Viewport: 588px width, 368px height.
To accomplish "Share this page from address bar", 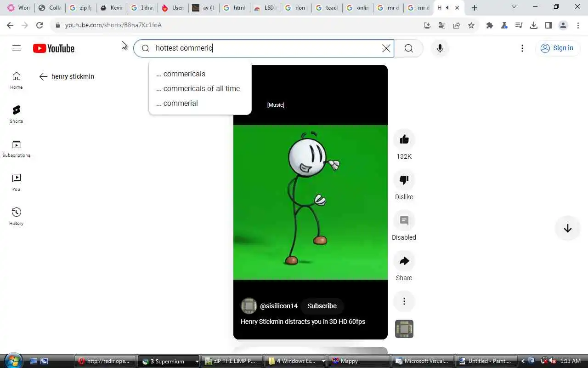I will [457, 25].
